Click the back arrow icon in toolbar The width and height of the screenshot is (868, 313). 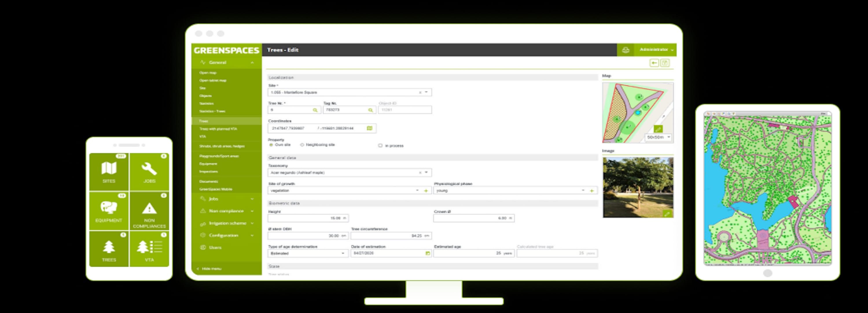[654, 63]
